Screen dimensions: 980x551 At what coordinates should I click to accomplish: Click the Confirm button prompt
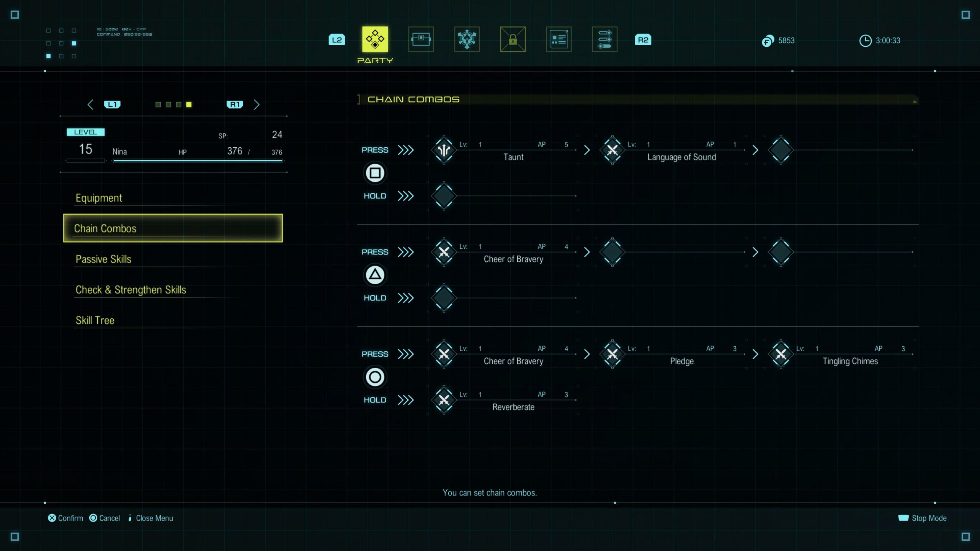click(65, 518)
